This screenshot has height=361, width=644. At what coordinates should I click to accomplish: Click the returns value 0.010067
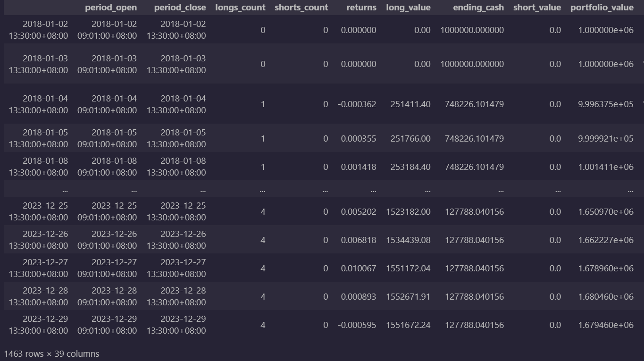point(359,269)
